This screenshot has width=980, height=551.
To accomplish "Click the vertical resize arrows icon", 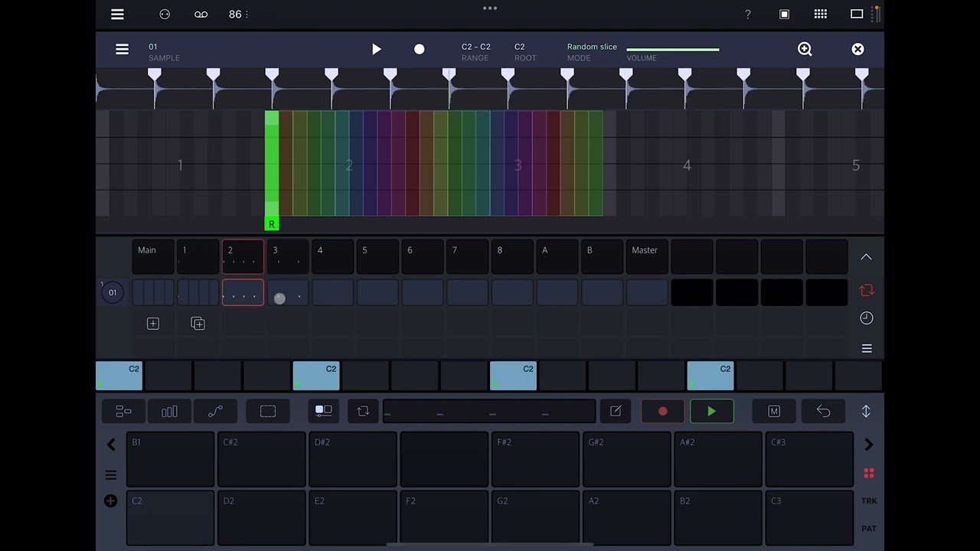I will tap(866, 412).
